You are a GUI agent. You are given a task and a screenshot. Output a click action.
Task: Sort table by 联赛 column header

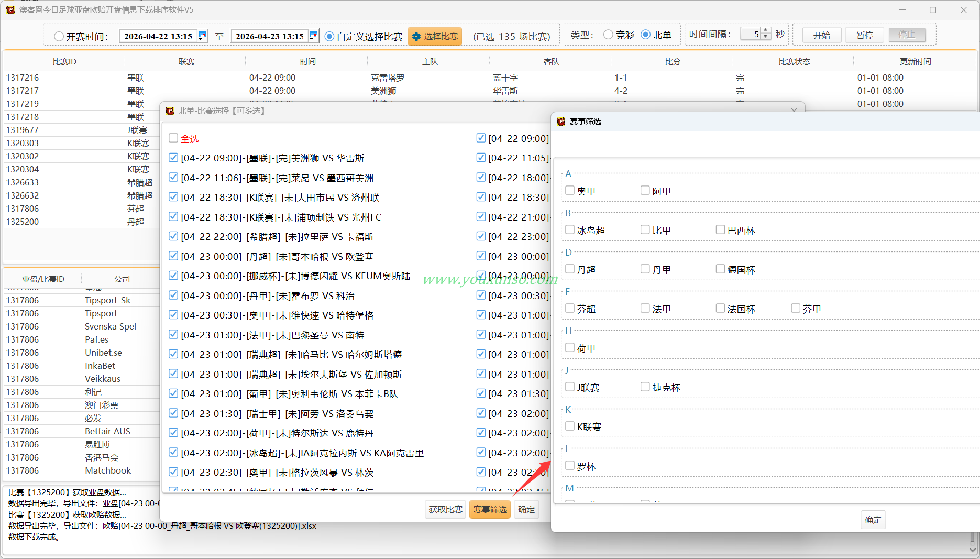[x=186, y=62]
